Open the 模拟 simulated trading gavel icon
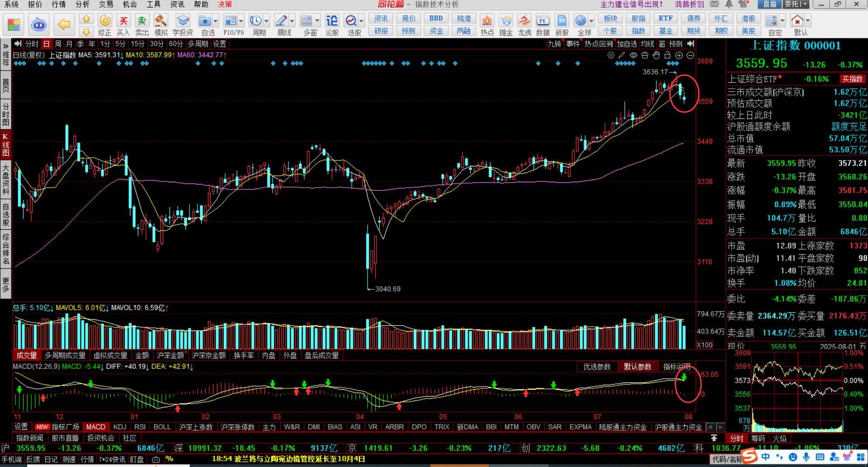This screenshot has width=868, height=467. [161, 25]
